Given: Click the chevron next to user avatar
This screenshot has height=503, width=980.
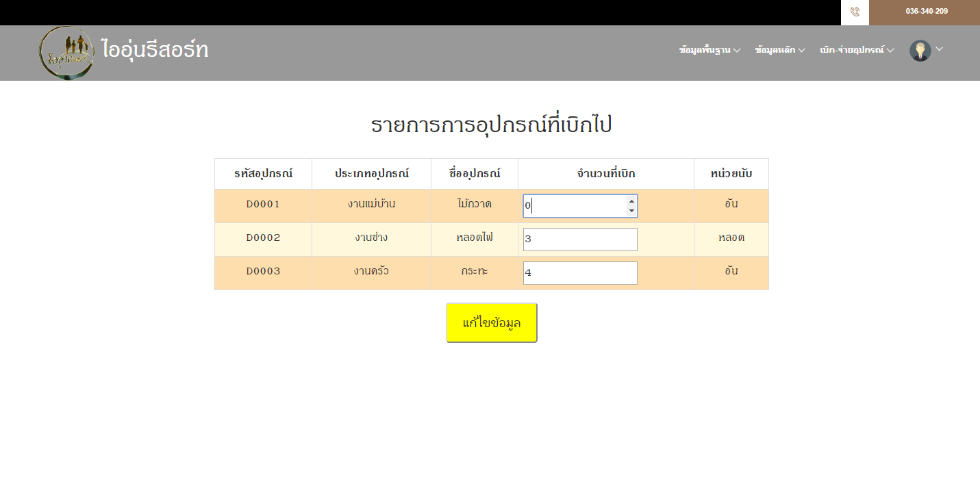Looking at the screenshot, I should [x=939, y=49].
